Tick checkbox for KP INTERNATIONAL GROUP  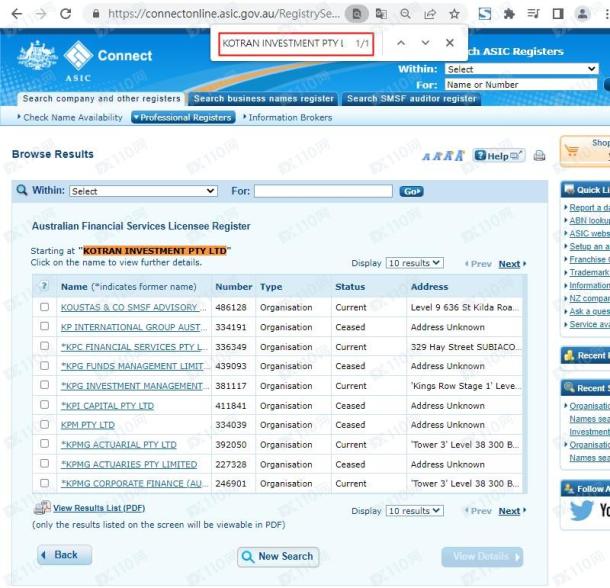(44, 326)
